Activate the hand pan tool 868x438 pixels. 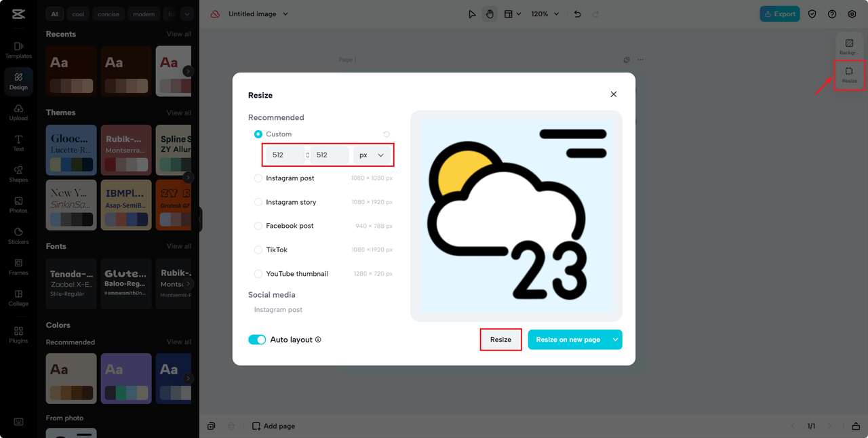490,14
